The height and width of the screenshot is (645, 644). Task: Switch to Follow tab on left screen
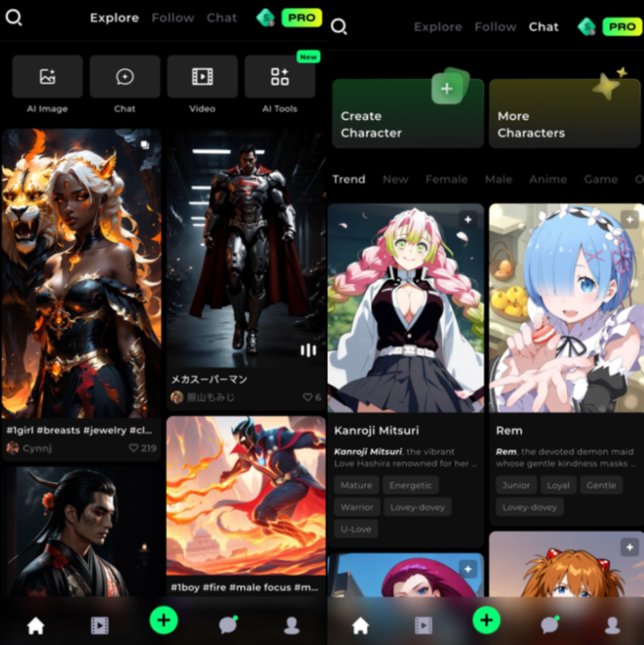click(173, 18)
